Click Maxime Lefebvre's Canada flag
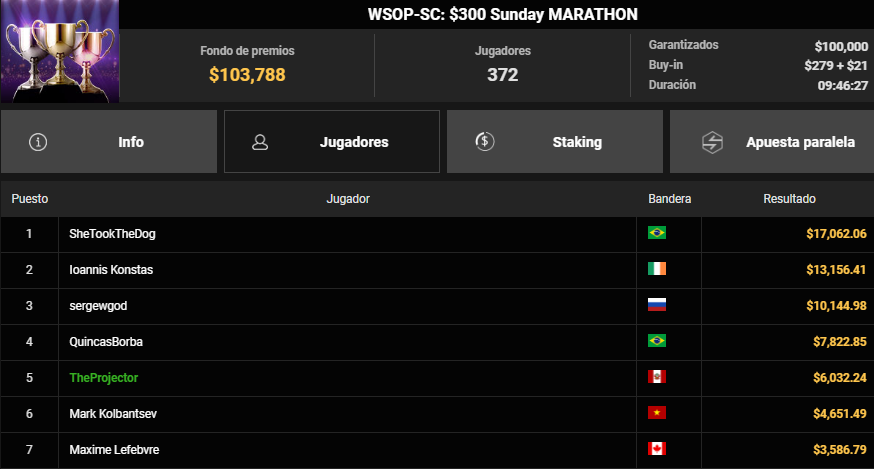The image size is (874, 469). [x=657, y=449]
